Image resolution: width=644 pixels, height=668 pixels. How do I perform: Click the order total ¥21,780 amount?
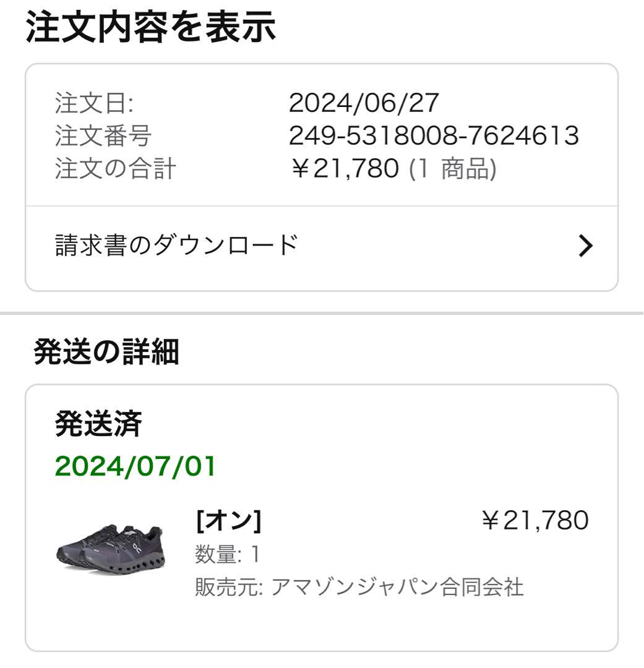pos(345,168)
